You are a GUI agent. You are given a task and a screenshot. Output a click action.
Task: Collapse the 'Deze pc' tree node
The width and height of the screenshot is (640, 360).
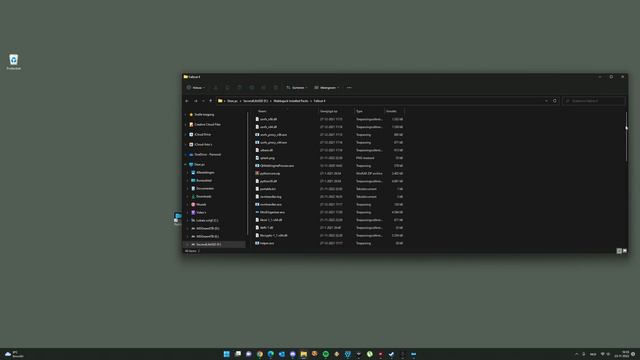tap(185, 164)
